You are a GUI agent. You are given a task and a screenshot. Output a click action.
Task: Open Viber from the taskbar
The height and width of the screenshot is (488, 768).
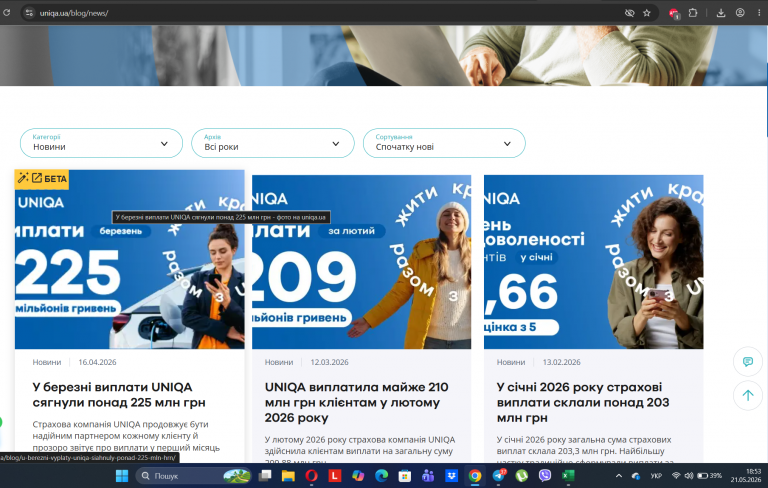pyautogui.click(x=545, y=476)
